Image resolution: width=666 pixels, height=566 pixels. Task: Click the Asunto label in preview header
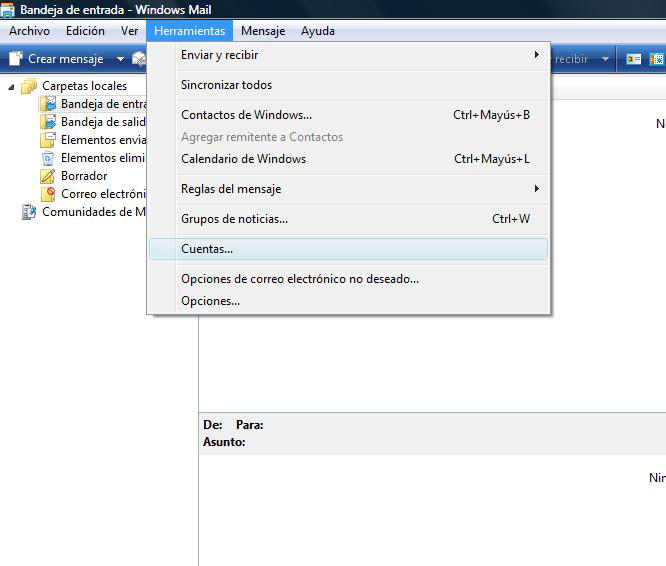224,442
